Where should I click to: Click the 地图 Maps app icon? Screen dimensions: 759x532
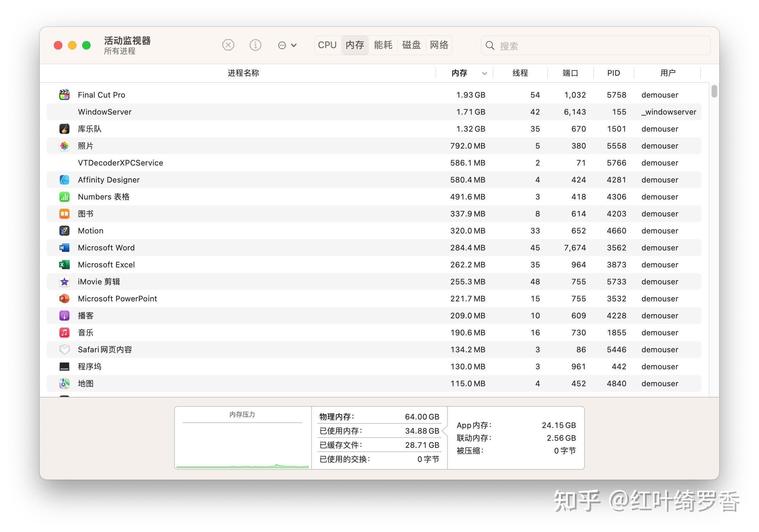(x=64, y=383)
